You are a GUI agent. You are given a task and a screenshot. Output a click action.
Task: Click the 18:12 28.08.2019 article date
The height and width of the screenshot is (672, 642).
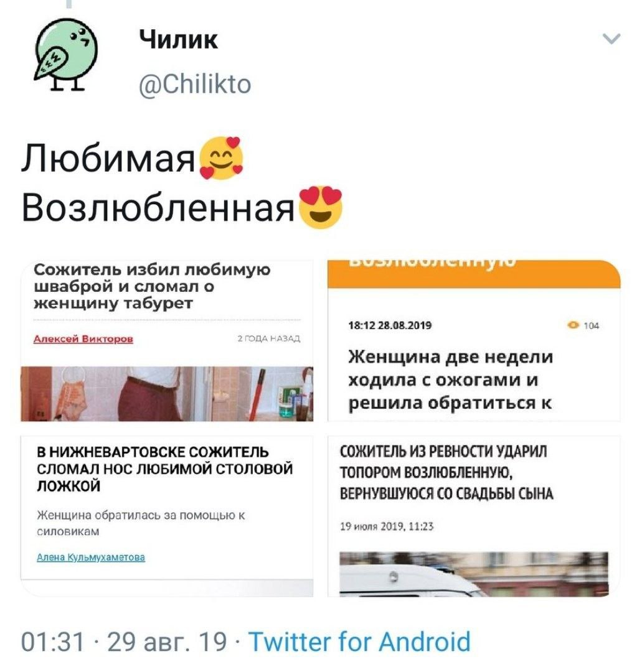[389, 325]
